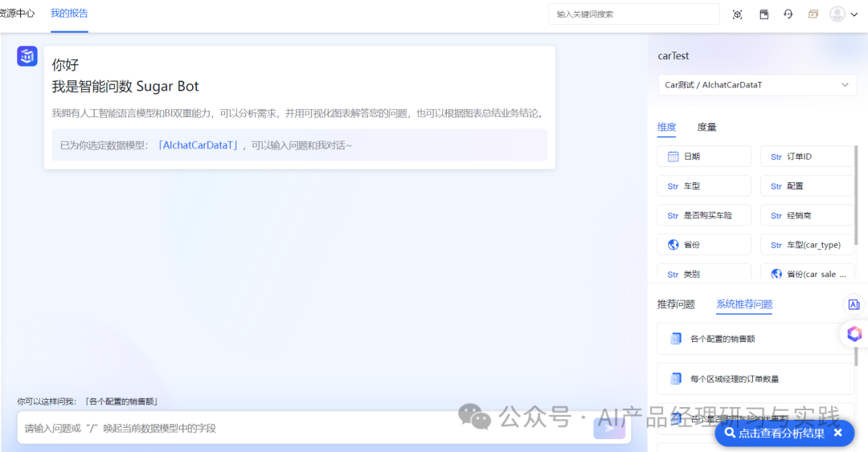Open customer support headset icon
Viewport: 868px width, 452px height.
pyautogui.click(x=788, y=14)
